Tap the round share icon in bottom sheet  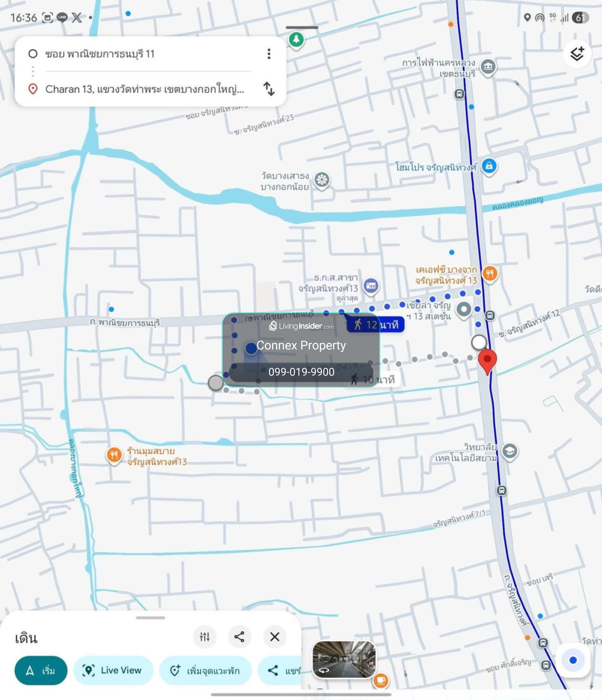pyautogui.click(x=239, y=636)
